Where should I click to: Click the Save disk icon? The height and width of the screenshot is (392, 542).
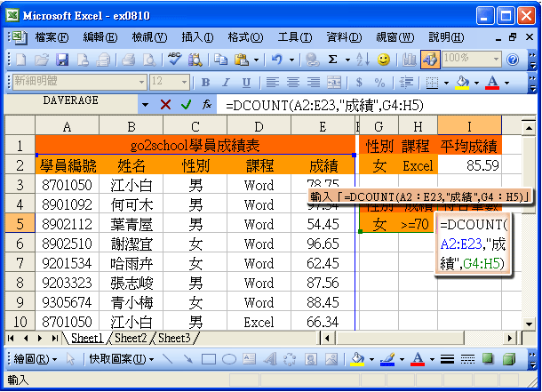[x=62, y=60]
